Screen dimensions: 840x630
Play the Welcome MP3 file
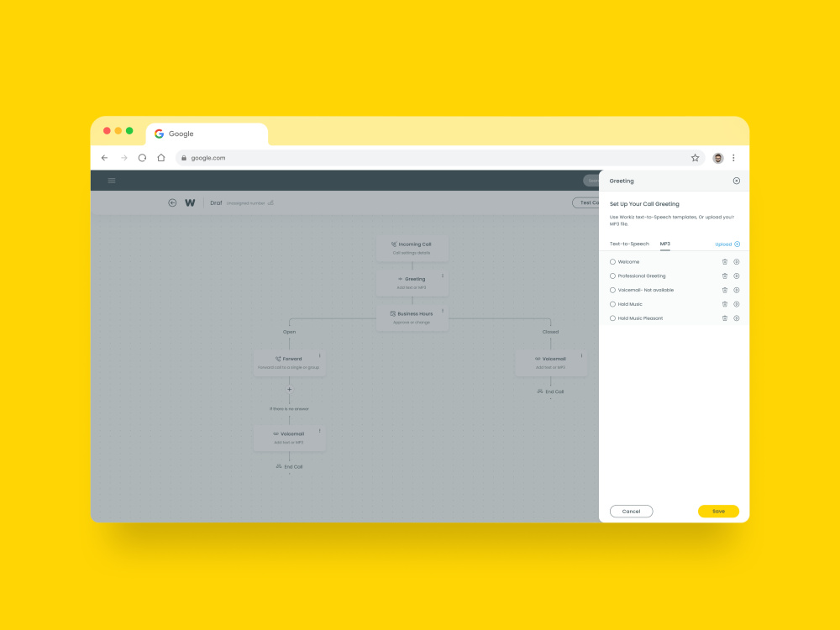[x=737, y=262]
